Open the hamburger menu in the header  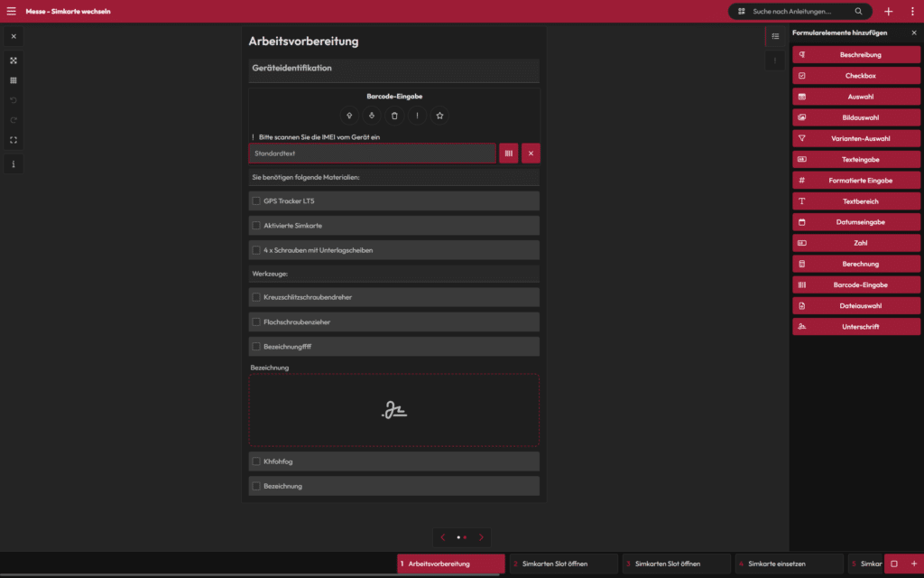(x=11, y=11)
